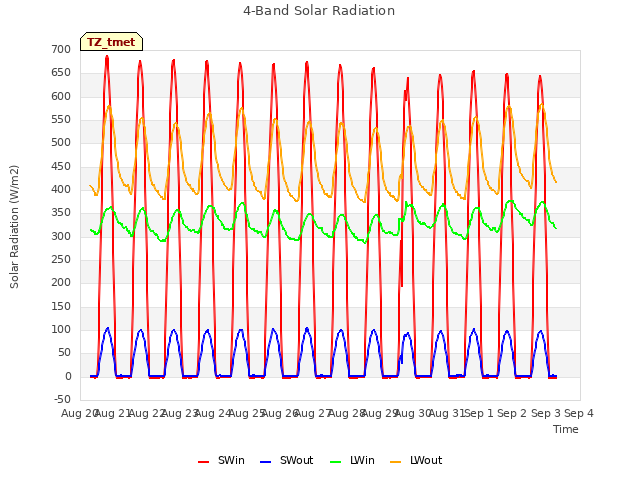Click the Aug 24 x-axis tick label
The height and width of the screenshot is (480, 640).
click(x=213, y=413)
